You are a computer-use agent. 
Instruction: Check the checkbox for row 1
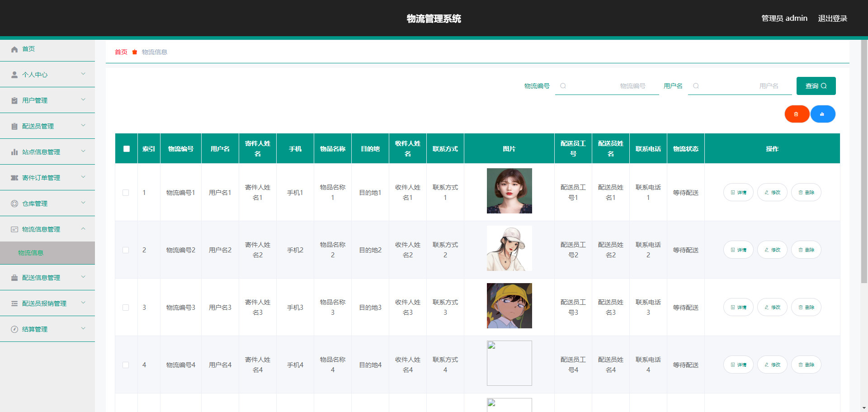(126, 193)
